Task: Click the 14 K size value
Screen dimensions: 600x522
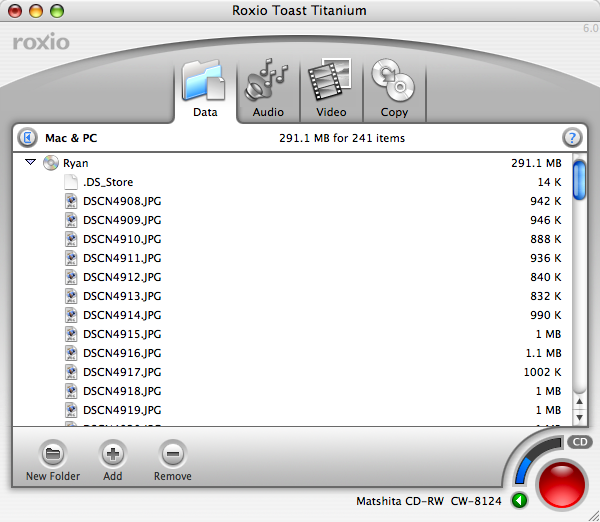Action: click(549, 182)
